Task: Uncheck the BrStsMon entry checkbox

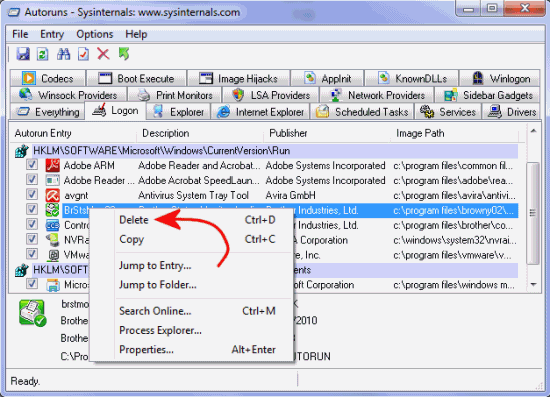Action: [x=32, y=209]
